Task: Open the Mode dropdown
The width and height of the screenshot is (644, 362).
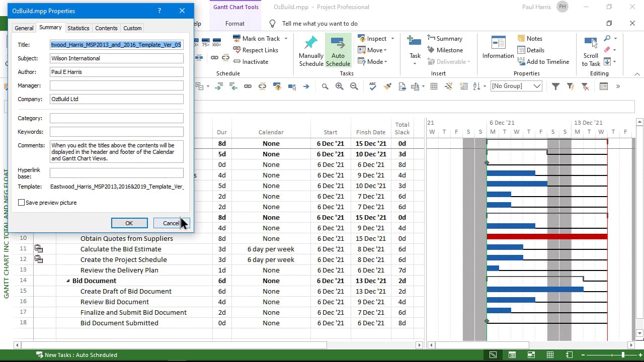Action: click(x=372, y=62)
